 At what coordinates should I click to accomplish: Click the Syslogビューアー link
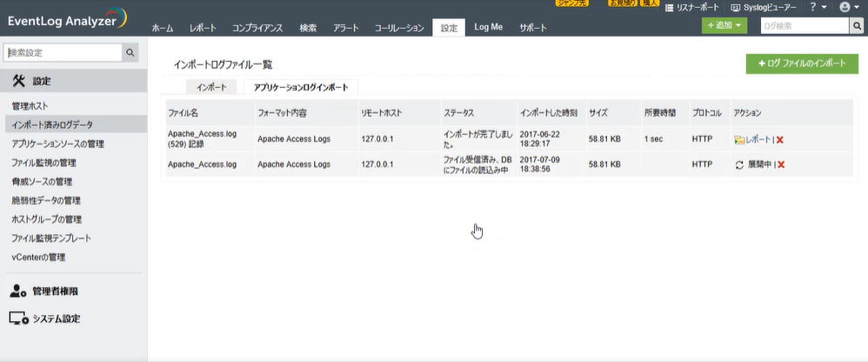coord(770,8)
